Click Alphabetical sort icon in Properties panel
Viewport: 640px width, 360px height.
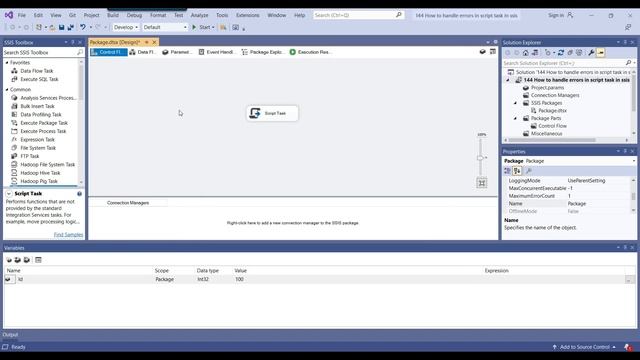[x=517, y=171]
